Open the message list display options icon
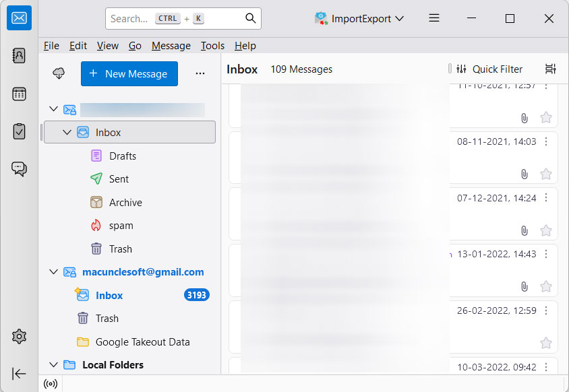The width and height of the screenshot is (569, 392). (x=551, y=69)
